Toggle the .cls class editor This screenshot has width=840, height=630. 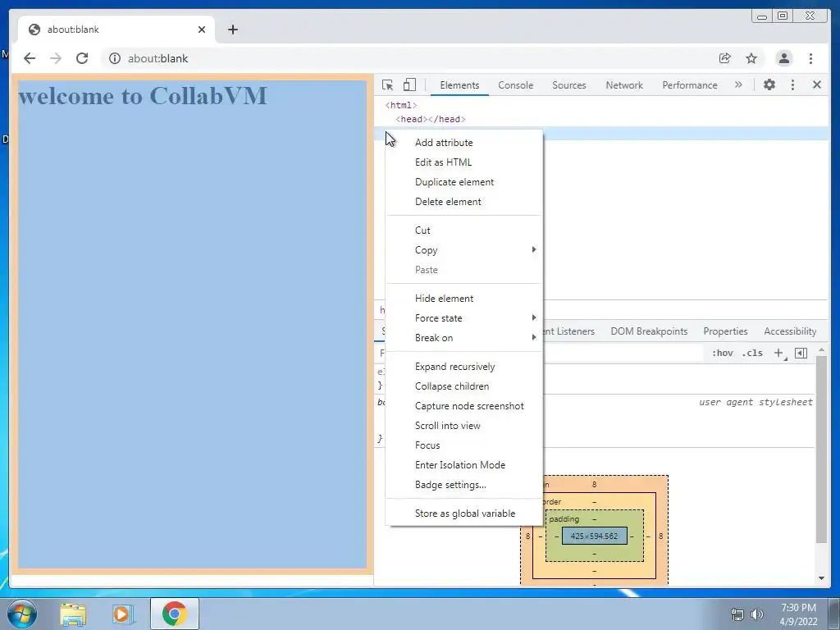tap(752, 353)
